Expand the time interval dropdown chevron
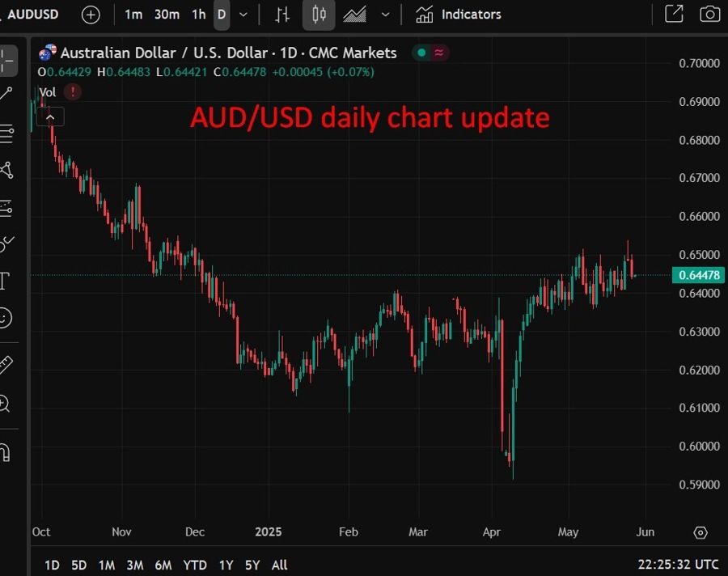 click(x=243, y=15)
